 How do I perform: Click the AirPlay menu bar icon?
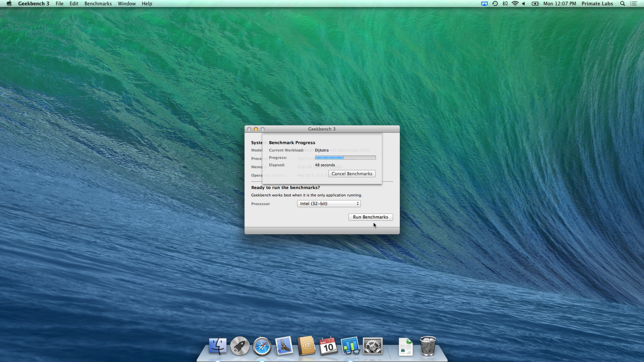point(484,3)
